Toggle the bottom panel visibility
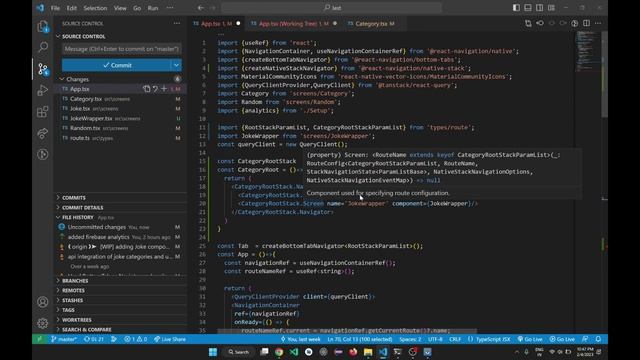640x360 pixels. (x=528, y=8)
